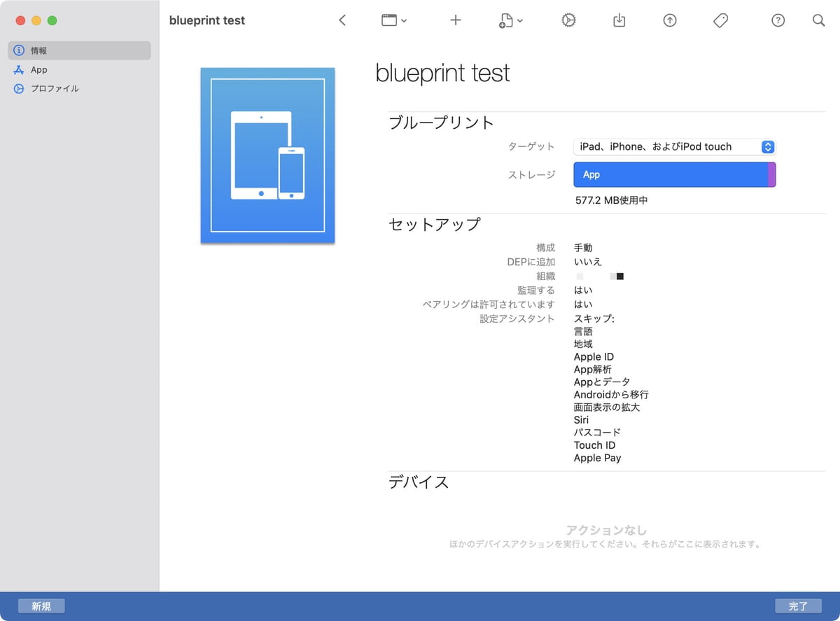Click the blueprint device thumbnail image
The image size is (840, 621).
coord(267,155)
